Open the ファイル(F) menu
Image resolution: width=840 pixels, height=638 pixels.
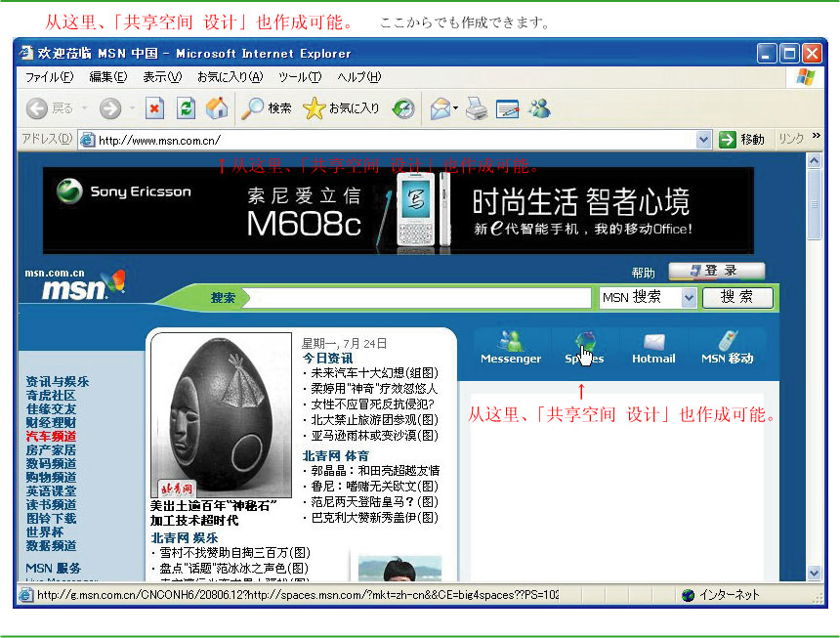pyautogui.click(x=49, y=77)
